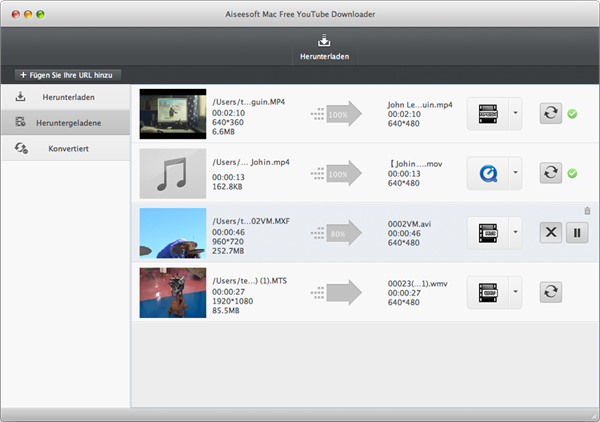Screen dimensions: 600x422
Task: Click output name 0002VM.avi
Action: tap(409, 224)
